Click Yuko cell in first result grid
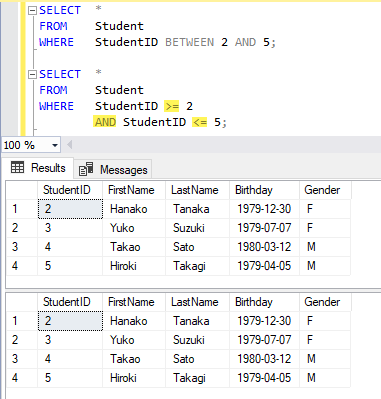This screenshot has height=399, width=381. [134, 228]
